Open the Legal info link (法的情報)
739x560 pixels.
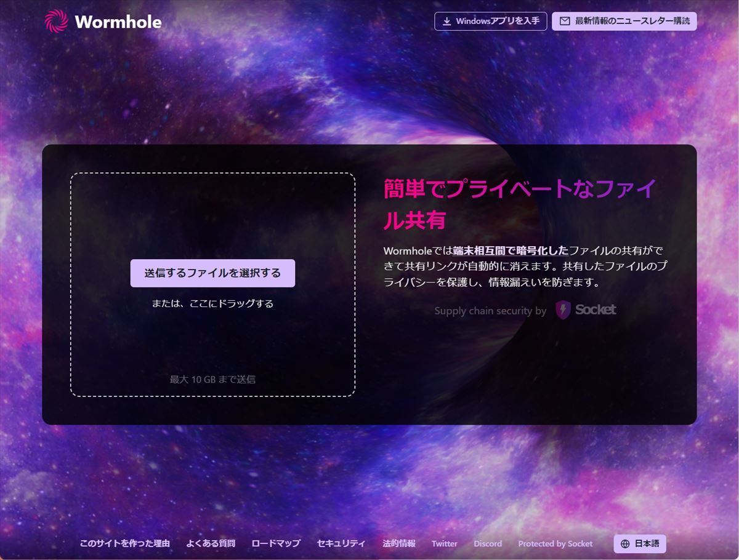(x=399, y=543)
